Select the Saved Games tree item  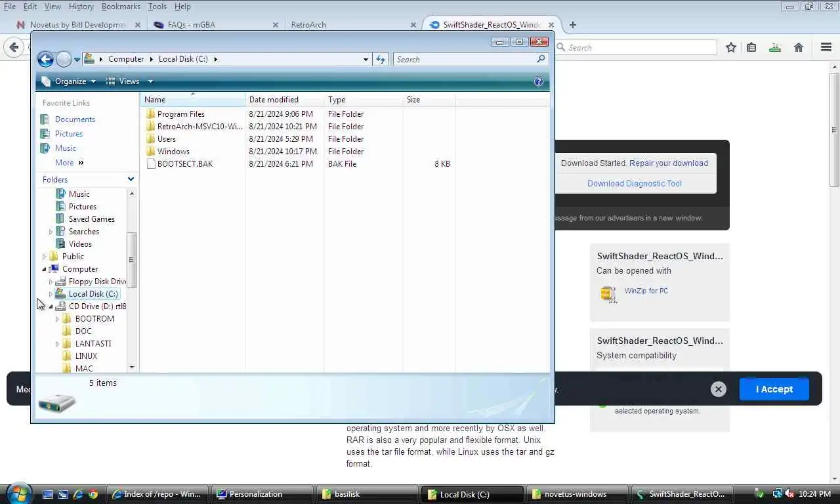point(92,219)
